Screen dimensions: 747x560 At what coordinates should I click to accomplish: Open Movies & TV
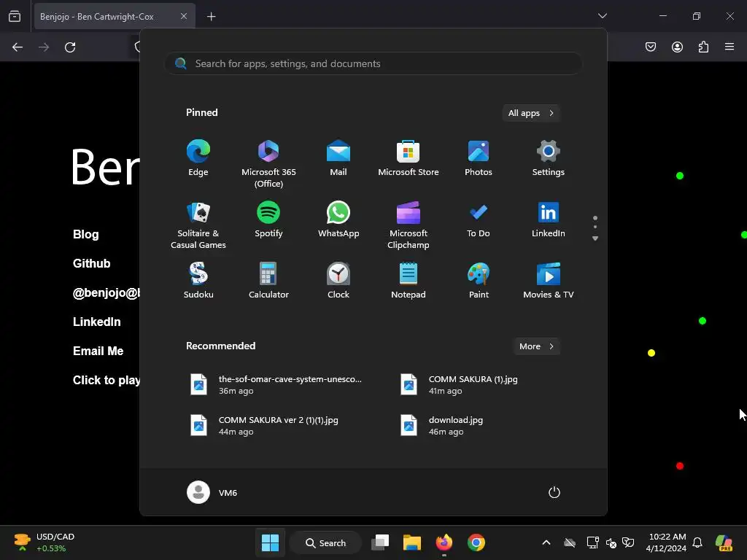[549, 281]
